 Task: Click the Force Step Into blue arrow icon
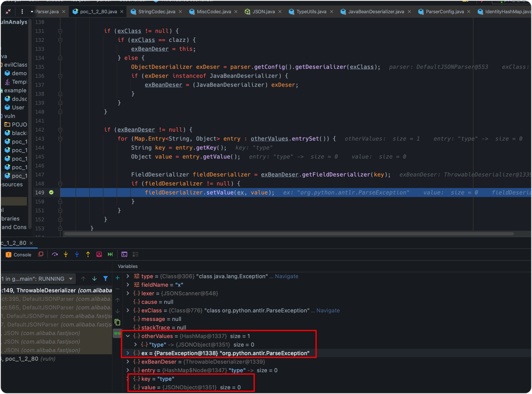77,254
